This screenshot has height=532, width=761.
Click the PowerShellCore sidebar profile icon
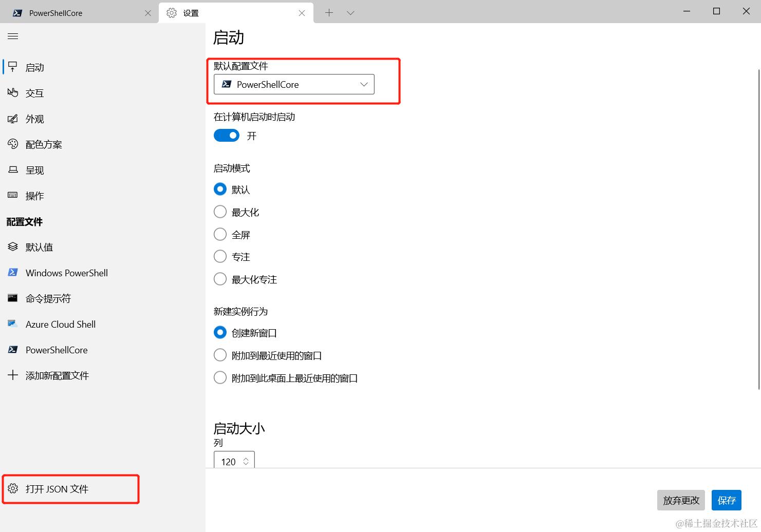click(13, 349)
